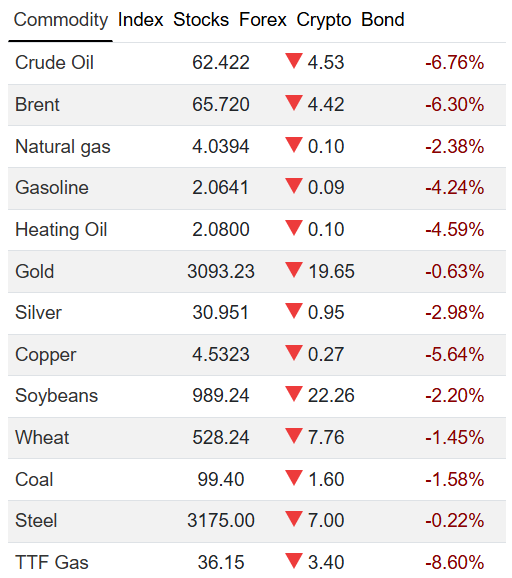This screenshot has width=512, height=578.
Task: Open the Crypto tab
Action: pyautogui.click(x=324, y=20)
